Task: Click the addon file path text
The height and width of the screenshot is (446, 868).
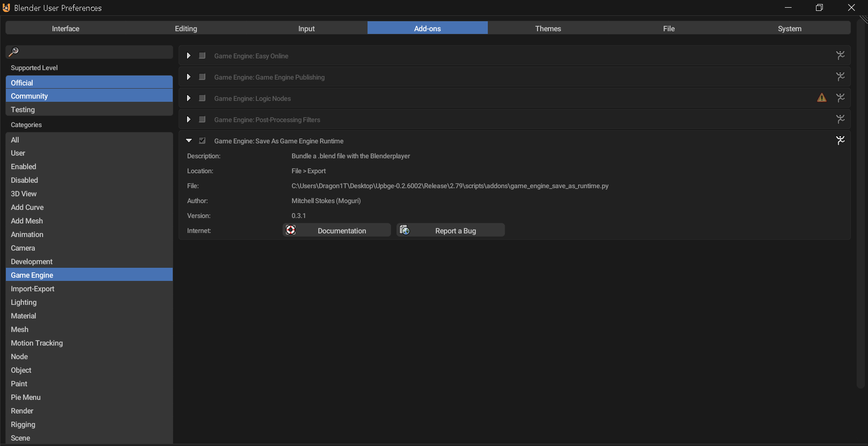Action: point(450,186)
